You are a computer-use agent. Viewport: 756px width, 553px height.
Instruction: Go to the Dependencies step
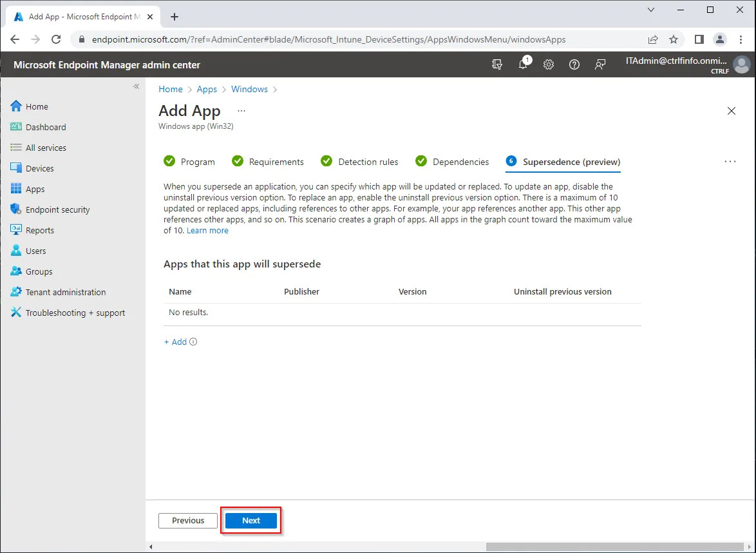(x=452, y=162)
